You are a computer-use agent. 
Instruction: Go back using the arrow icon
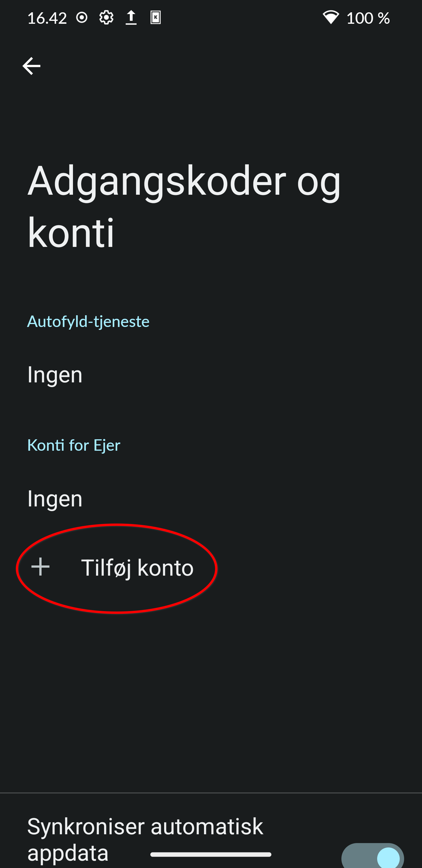pyautogui.click(x=31, y=66)
